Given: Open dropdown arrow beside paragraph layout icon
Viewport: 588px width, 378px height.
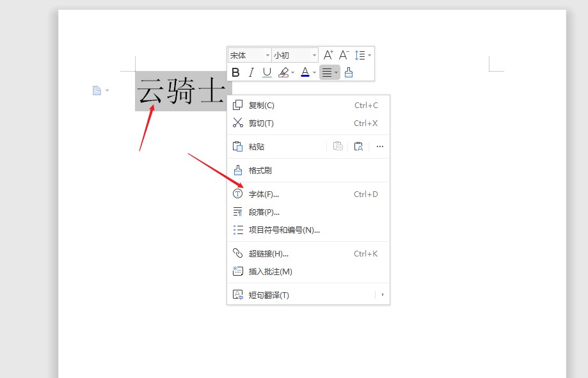Looking at the screenshot, I should click(107, 90).
